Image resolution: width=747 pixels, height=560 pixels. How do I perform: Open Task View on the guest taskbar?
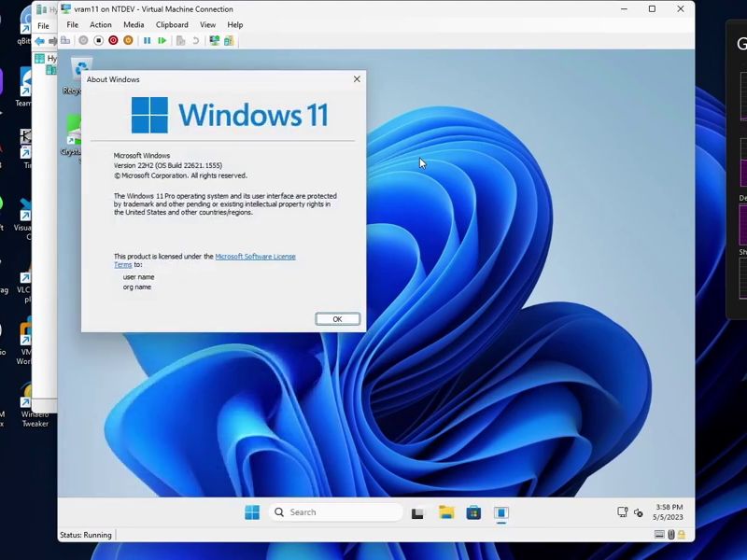[x=417, y=512]
